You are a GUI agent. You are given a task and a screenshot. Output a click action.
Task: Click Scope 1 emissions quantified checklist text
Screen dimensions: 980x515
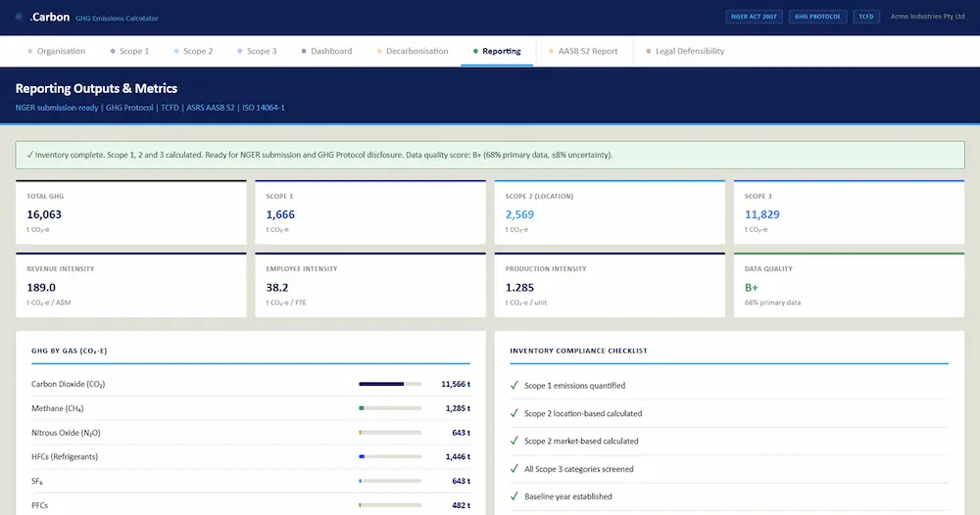click(x=574, y=386)
